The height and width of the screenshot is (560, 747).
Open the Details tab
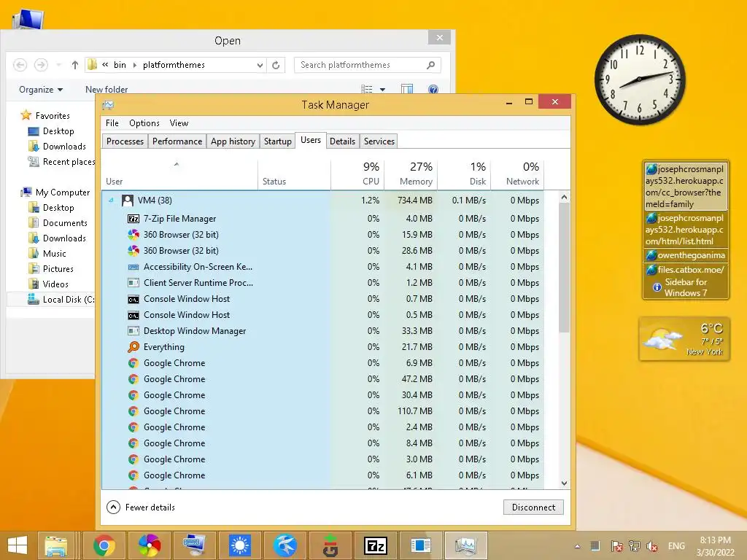coord(343,141)
